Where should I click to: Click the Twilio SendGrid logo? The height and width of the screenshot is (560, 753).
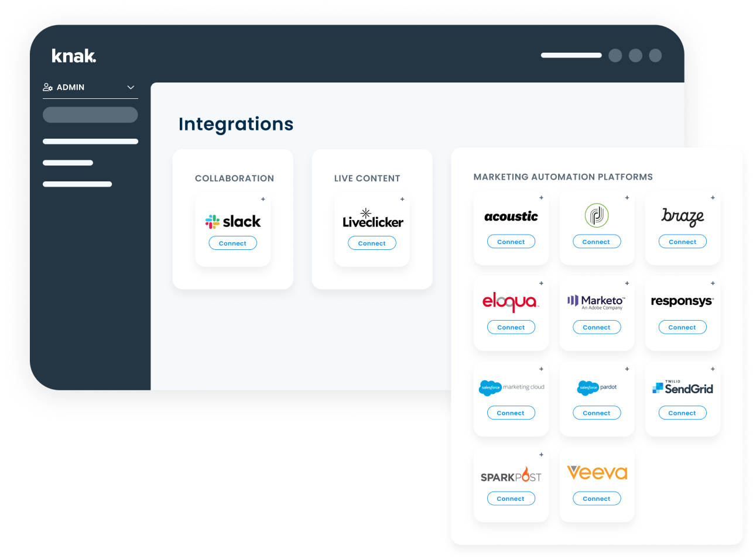pos(683,387)
